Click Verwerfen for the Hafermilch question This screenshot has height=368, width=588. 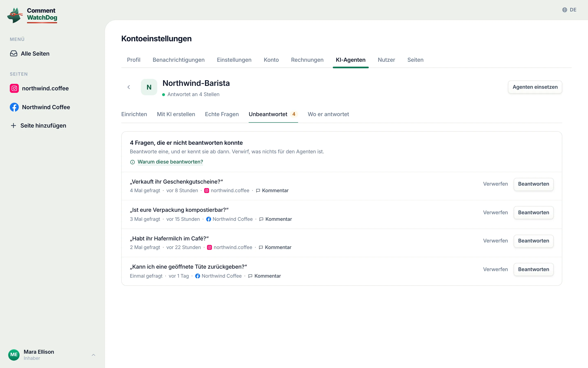pyautogui.click(x=496, y=241)
